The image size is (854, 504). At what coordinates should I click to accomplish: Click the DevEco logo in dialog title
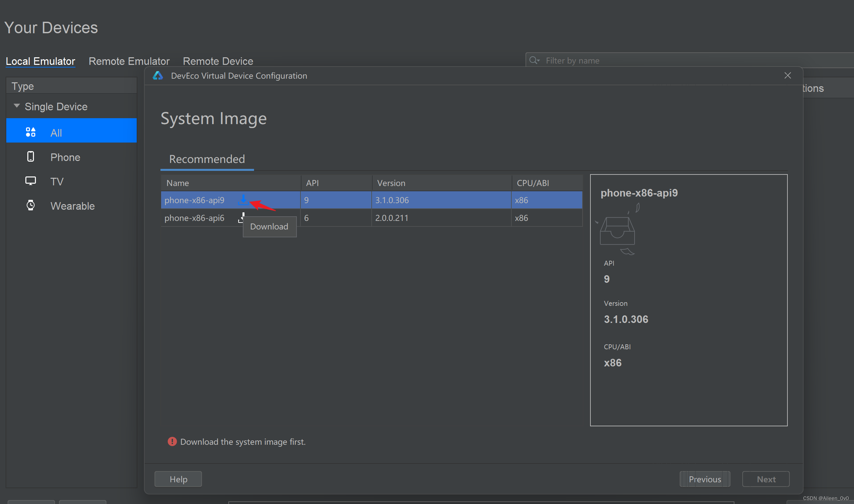(158, 76)
